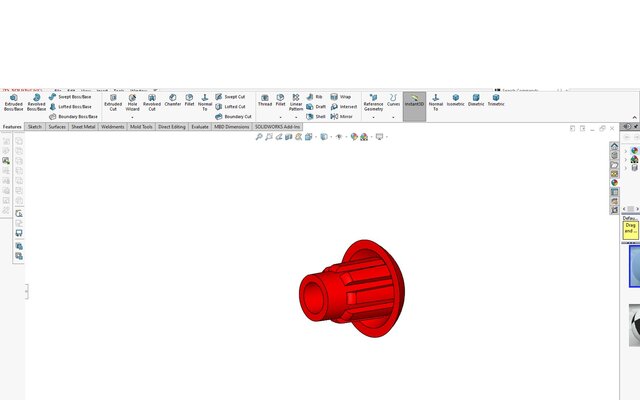This screenshot has width=640, height=400.
Task: Click task pane horizontal scrollbar thumb
Action: [x=631, y=209]
